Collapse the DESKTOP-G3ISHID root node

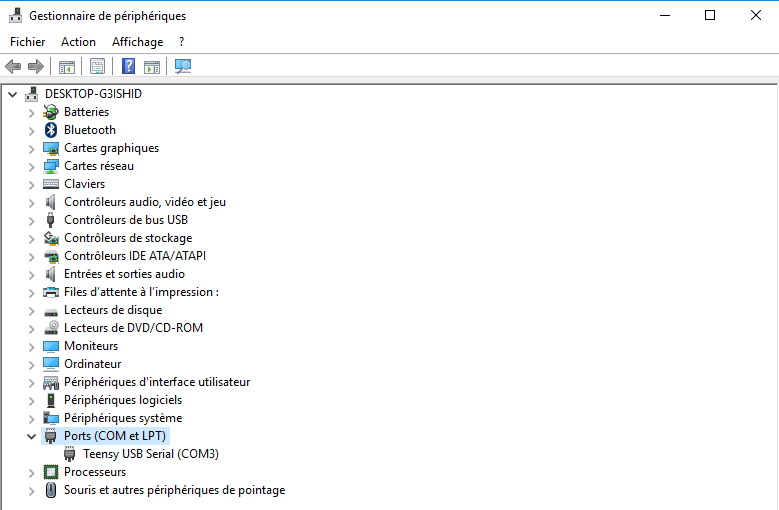[13, 94]
